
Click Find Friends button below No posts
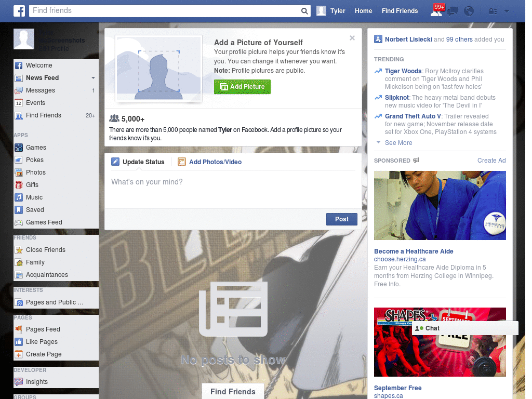(x=233, y=392)
